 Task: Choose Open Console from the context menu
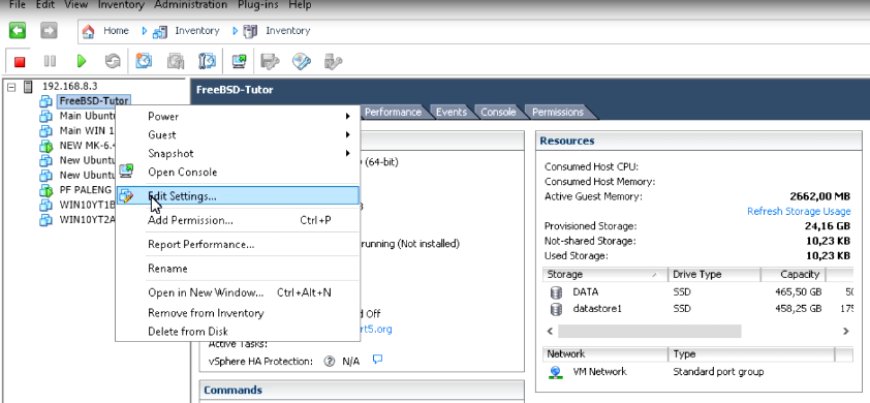click(237, 172)
